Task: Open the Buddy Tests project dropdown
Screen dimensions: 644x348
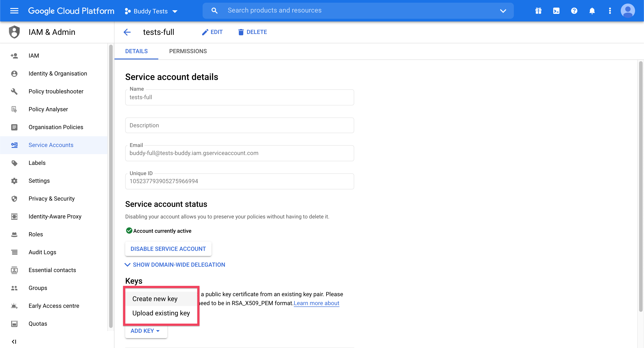Action: pos(151,11)
